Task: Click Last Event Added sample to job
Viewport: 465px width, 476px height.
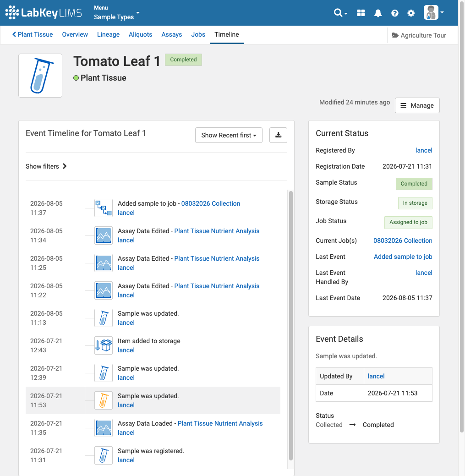Action: coord(403,257)
